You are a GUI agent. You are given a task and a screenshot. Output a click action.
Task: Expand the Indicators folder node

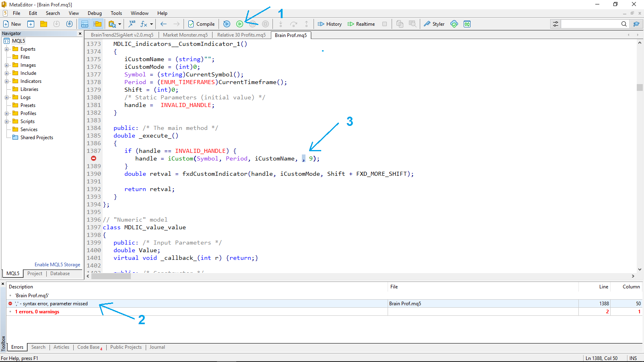[6, 81]
